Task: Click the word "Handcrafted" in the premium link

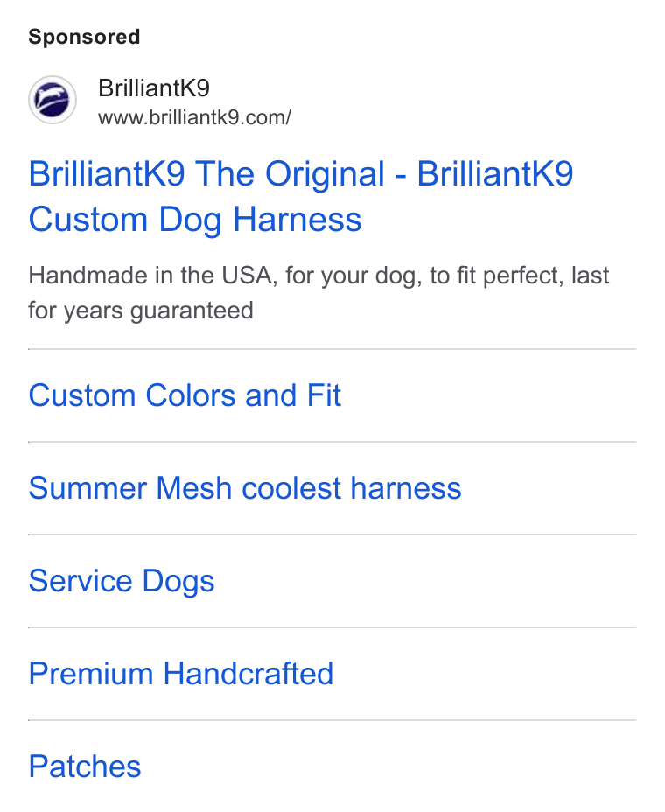Action: pos(248,674)
